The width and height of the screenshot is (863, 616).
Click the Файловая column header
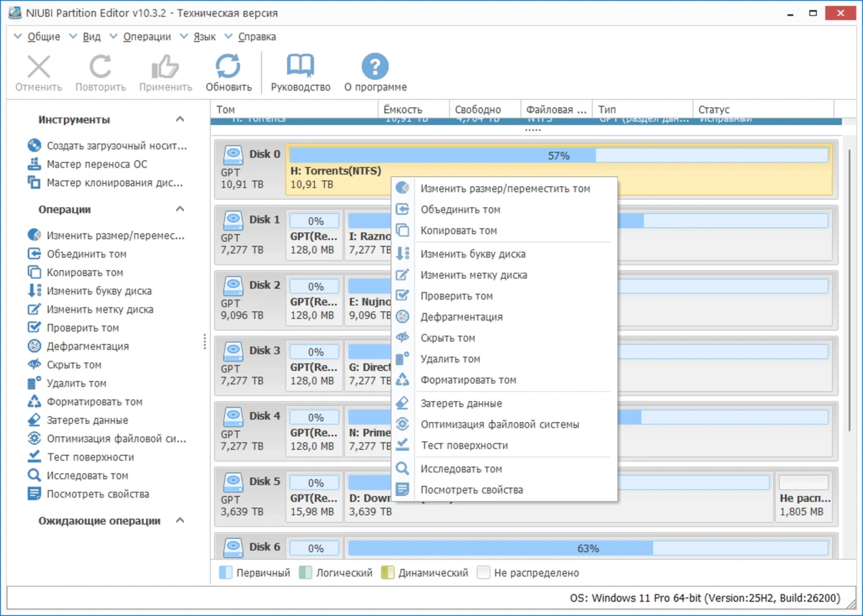pyautogui.click(x=557, y=109)
